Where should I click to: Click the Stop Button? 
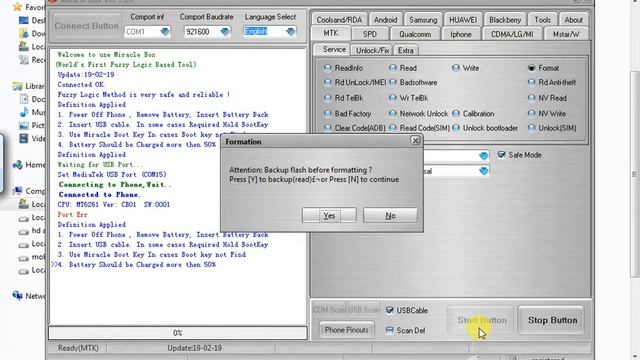552,320
